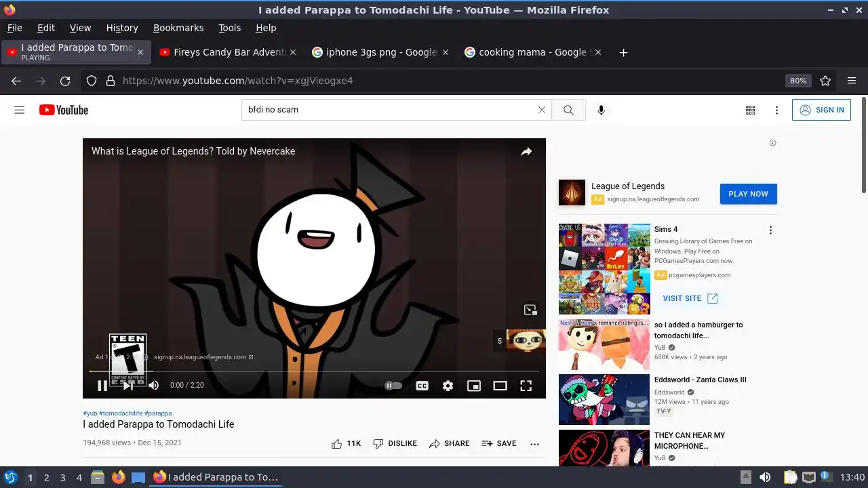Open the YouTube guide hamburger menu
The height and width of the screenshot is (488, 868).
point(20,110)
